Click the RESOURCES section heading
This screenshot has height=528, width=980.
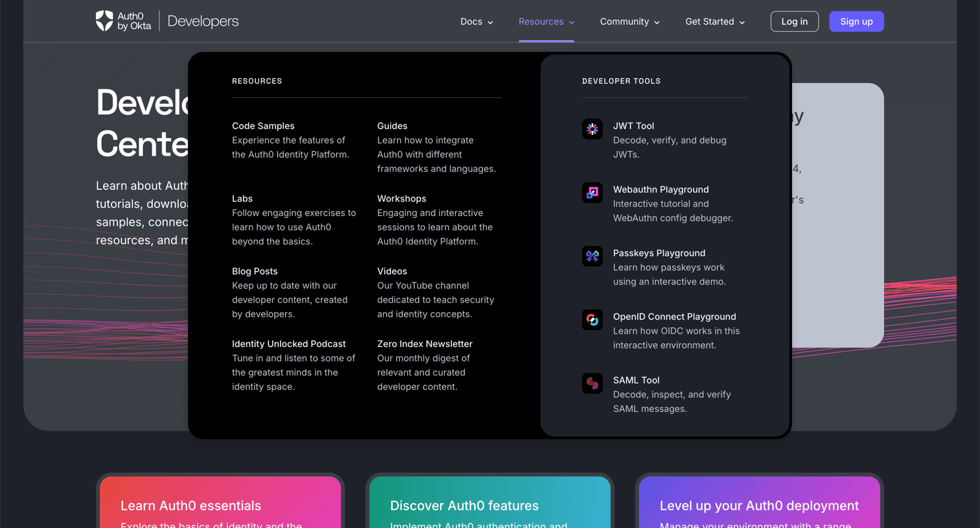click(257, 81)
